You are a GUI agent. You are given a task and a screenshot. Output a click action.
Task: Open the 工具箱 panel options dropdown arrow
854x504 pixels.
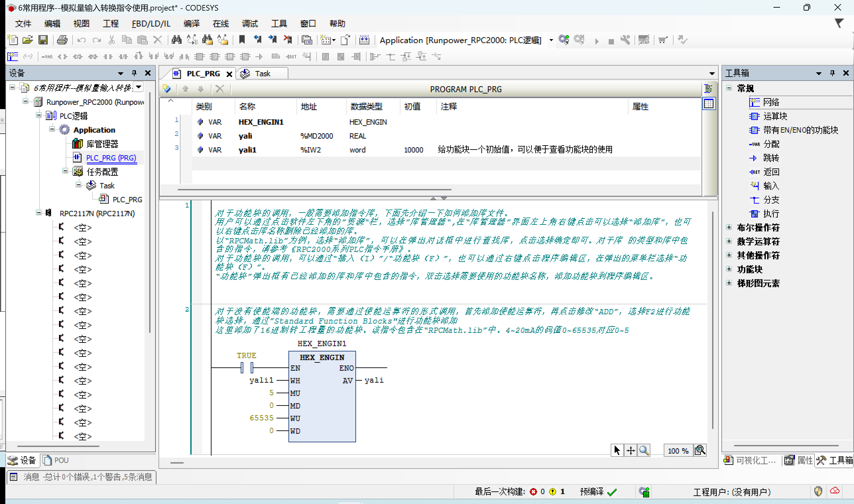point(819,73)
